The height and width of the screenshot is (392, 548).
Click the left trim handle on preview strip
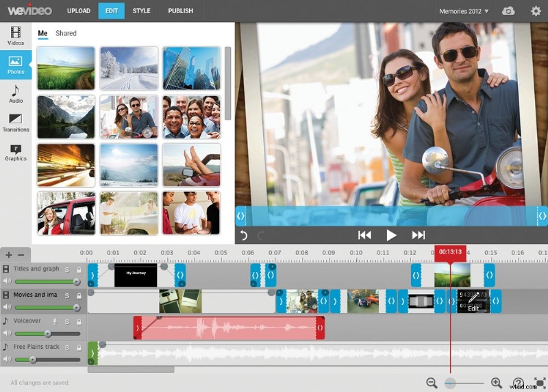(x=240, y=216)
